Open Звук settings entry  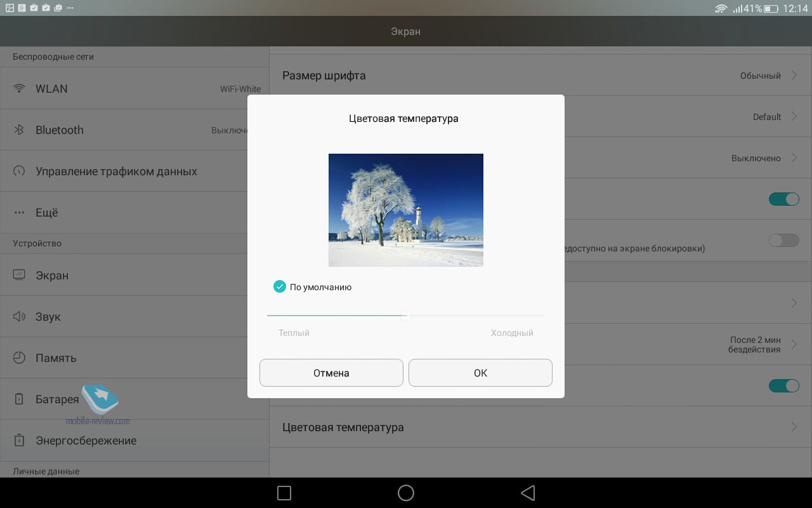(x=134, y=316)
